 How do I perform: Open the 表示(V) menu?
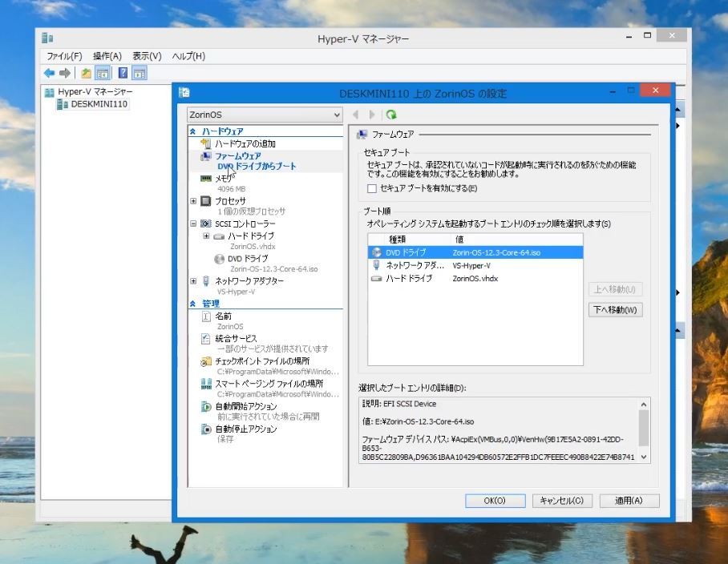pos(146,56)
